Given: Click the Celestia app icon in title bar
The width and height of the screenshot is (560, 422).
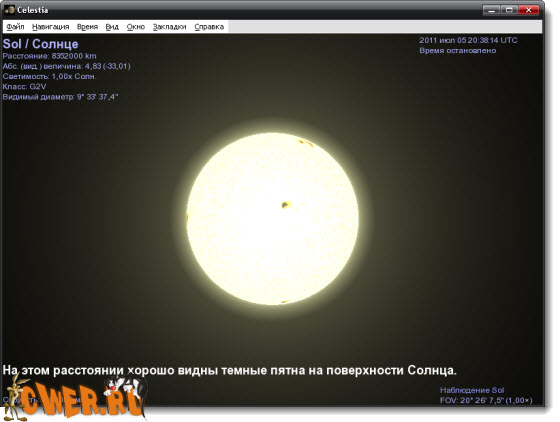Looking at the screenshot, I should (x=10, y=10).
